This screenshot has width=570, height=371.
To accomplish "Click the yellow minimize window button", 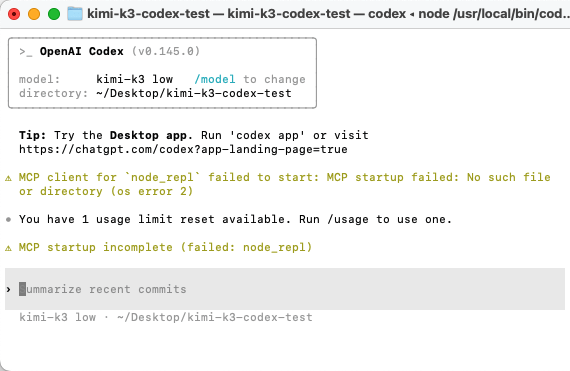I will (34, 14).
